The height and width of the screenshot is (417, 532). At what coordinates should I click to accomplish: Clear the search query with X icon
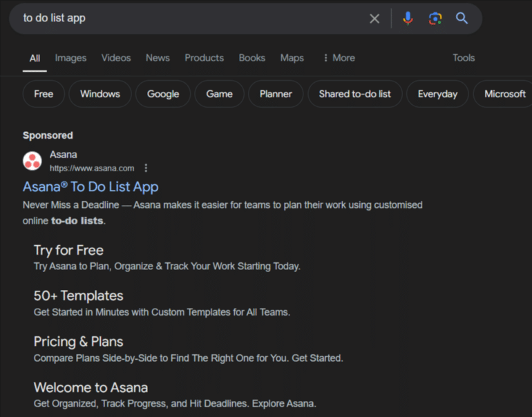[x=374, y=19]
